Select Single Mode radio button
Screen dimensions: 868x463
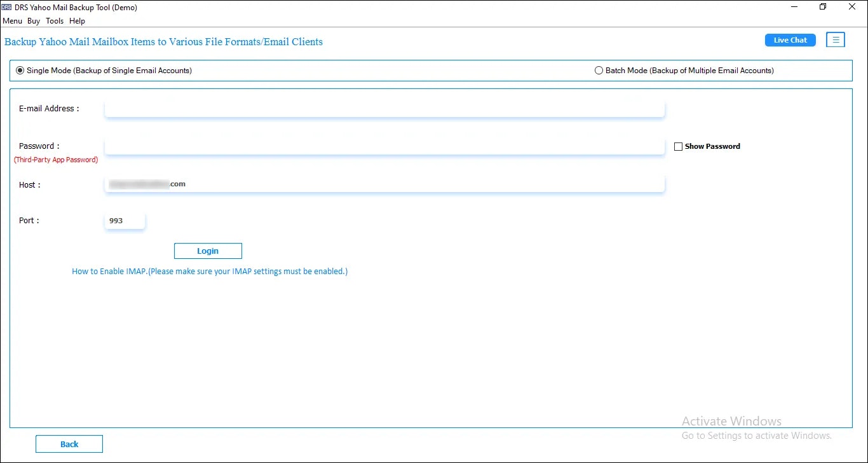click(20, 71)
